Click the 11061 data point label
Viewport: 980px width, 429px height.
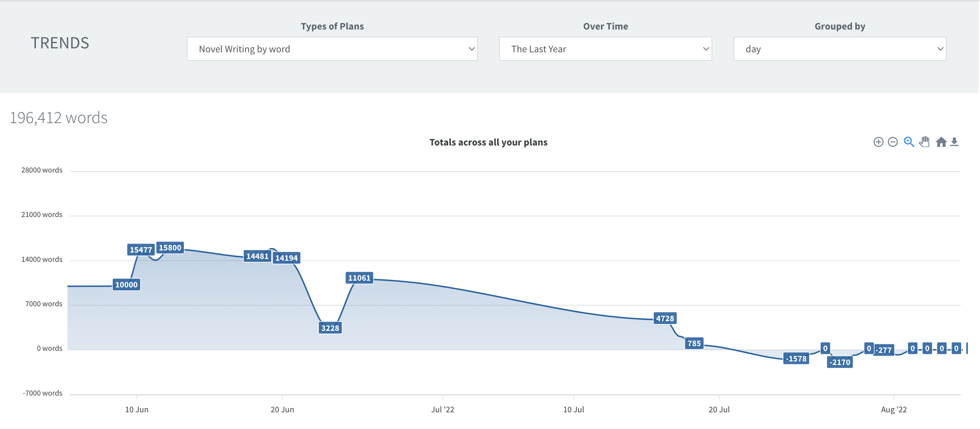click(x=359, y=278)
